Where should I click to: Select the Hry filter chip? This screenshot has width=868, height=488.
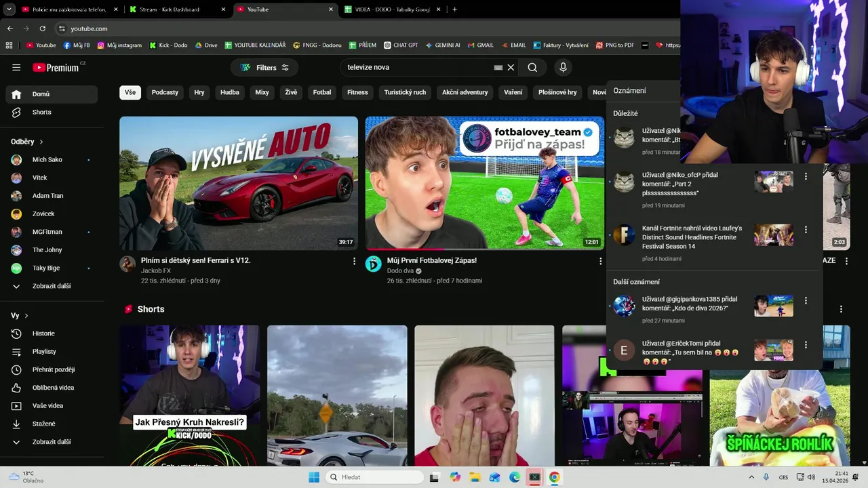(199, 92)
